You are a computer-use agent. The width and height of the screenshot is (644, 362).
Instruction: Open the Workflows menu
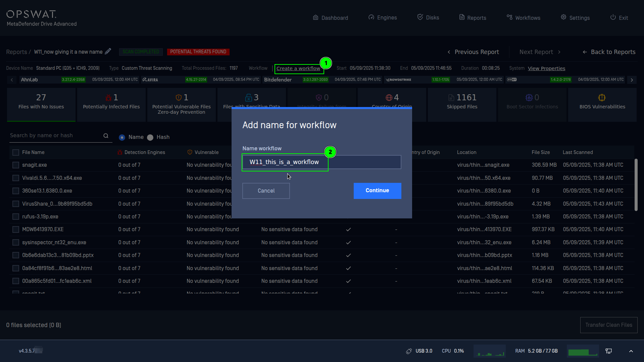(x=523, y=17)
